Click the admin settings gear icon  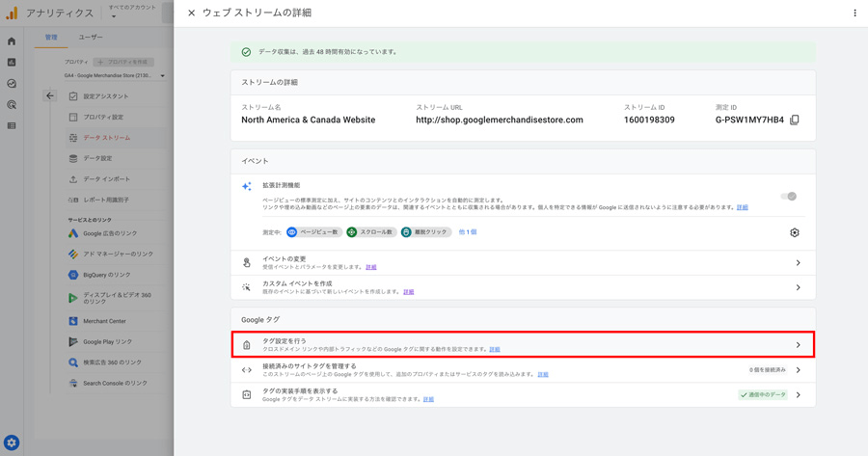tap(12, 443)
